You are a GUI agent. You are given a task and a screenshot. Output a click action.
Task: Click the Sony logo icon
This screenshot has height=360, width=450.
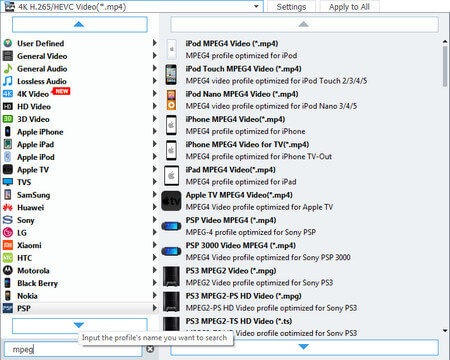tap(8, 220)
